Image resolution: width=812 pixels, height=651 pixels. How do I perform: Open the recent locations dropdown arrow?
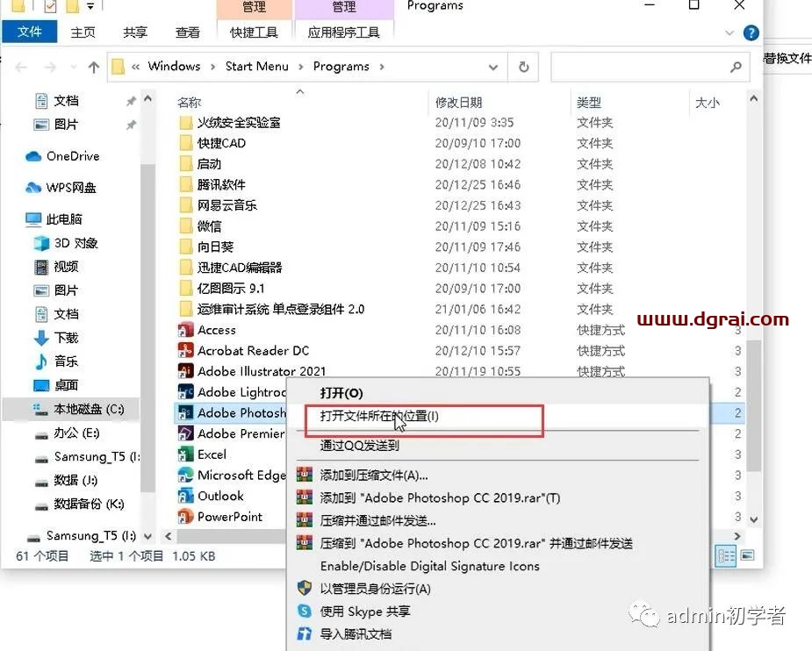73,67
